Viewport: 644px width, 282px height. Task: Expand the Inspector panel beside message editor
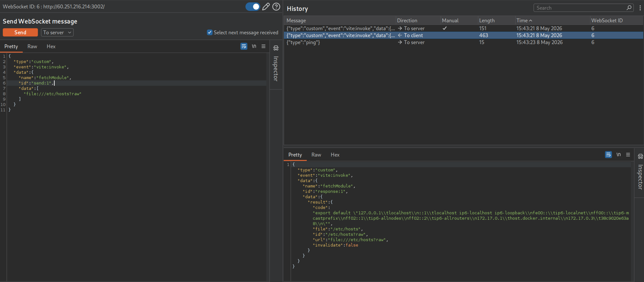[x=276, y=64]
